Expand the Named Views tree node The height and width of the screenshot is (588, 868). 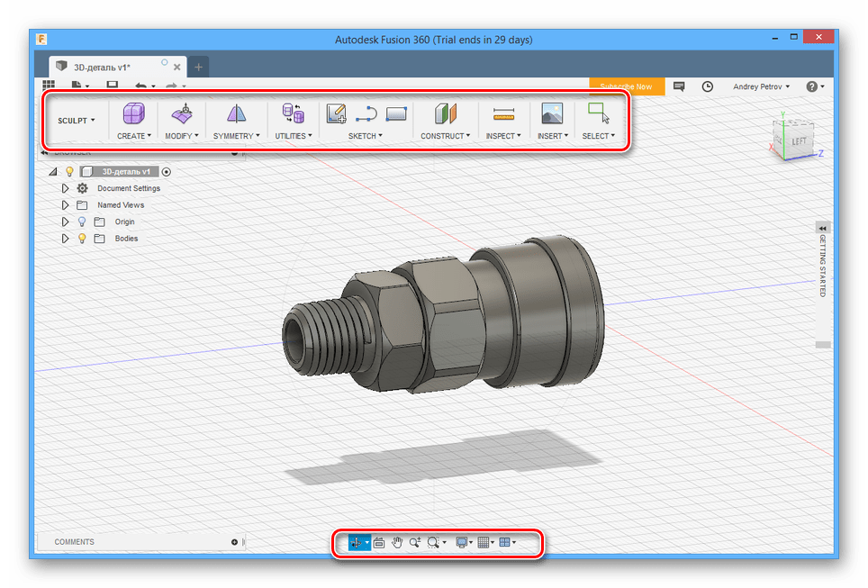(65, 205)
